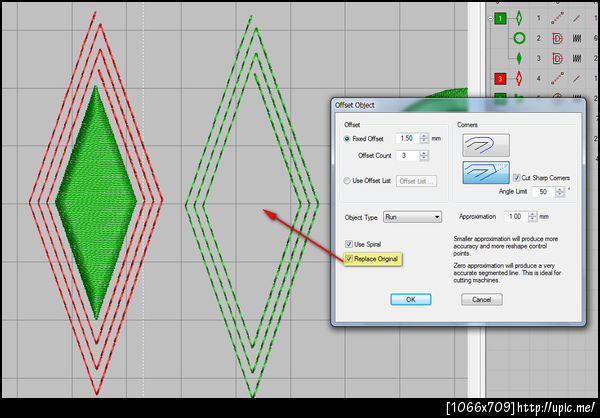Select the green color 1 block swatch
The width and height of the screenshot is (600, 418).
tap(500, 18)
